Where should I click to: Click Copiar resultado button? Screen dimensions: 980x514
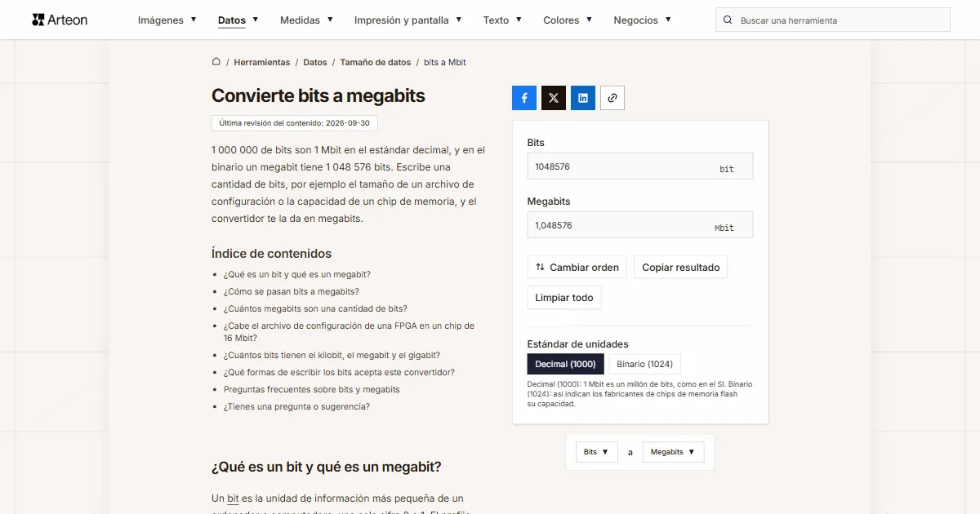[681, 268]
